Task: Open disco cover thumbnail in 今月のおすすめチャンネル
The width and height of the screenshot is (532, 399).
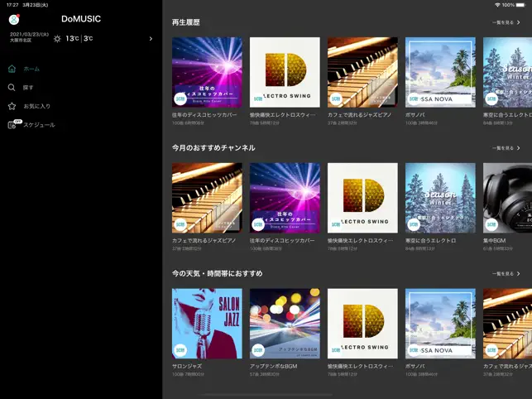Action: [x=285, y=198]
